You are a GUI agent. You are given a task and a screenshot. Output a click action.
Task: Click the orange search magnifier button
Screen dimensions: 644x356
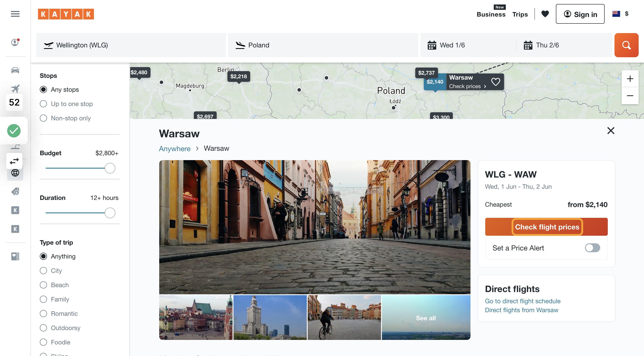pos(626,45)
